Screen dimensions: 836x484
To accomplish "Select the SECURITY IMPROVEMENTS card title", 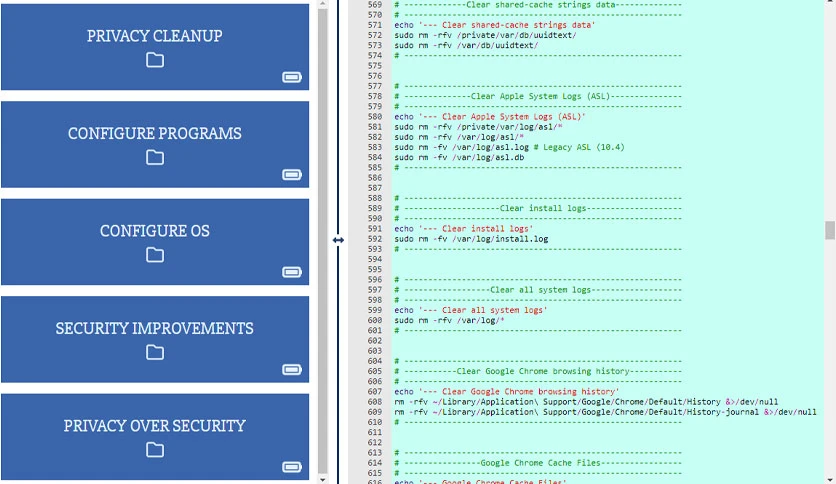I will [x=155, y=328].
